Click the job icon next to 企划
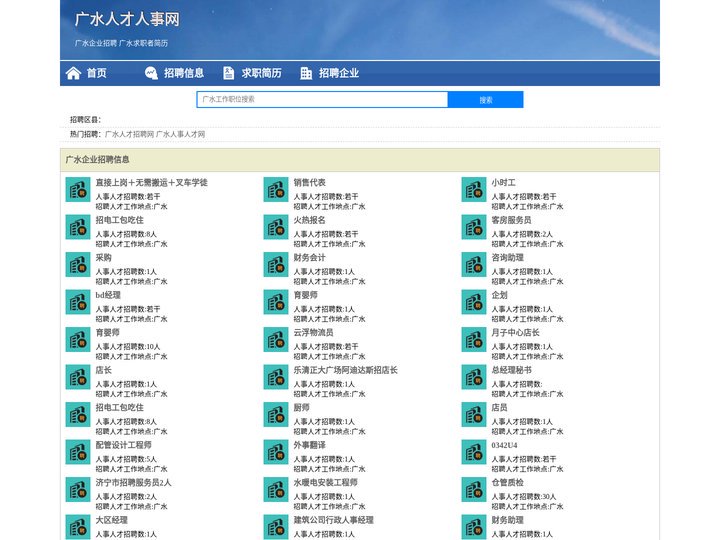Screen dimensions: 720x540 474,302
